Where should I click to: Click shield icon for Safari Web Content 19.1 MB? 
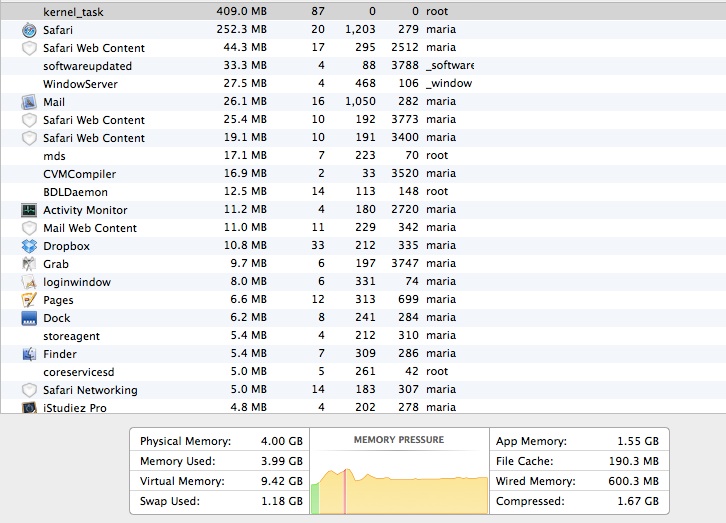click(x=29, y=138)
